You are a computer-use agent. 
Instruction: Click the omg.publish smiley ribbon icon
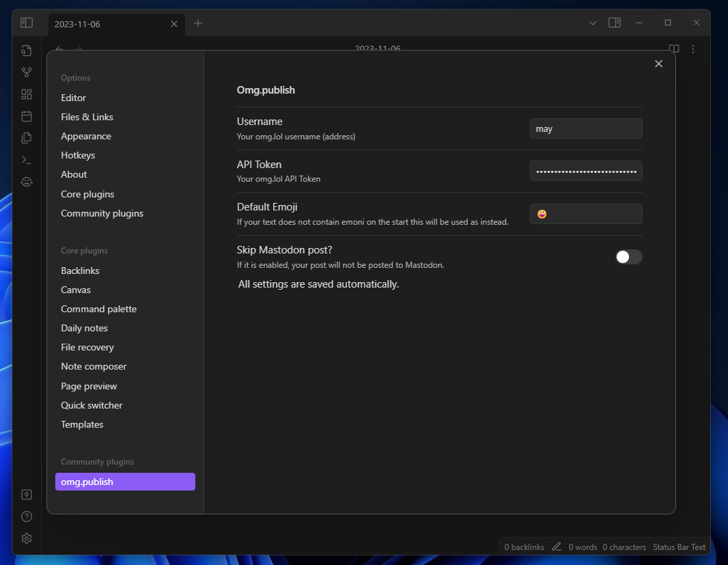(27, 182)
